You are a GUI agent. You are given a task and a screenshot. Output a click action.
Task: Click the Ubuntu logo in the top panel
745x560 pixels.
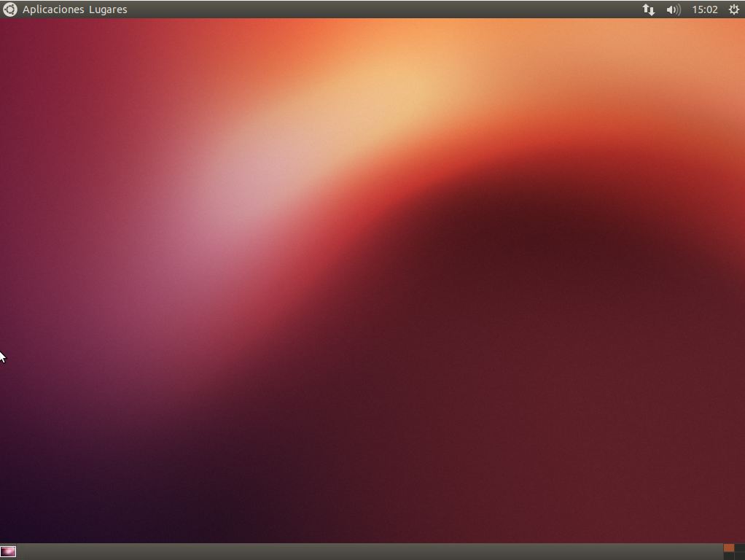point(9,9)
